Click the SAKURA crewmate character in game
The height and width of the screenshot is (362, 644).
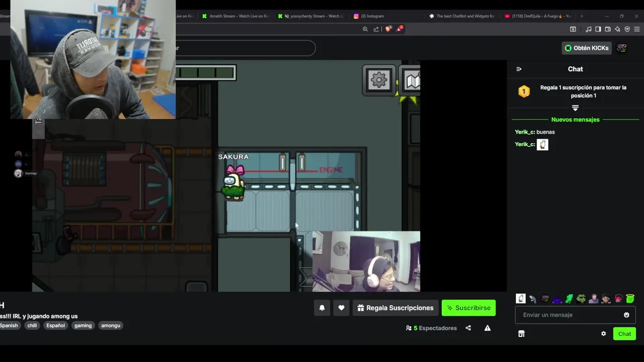[233, 183]
